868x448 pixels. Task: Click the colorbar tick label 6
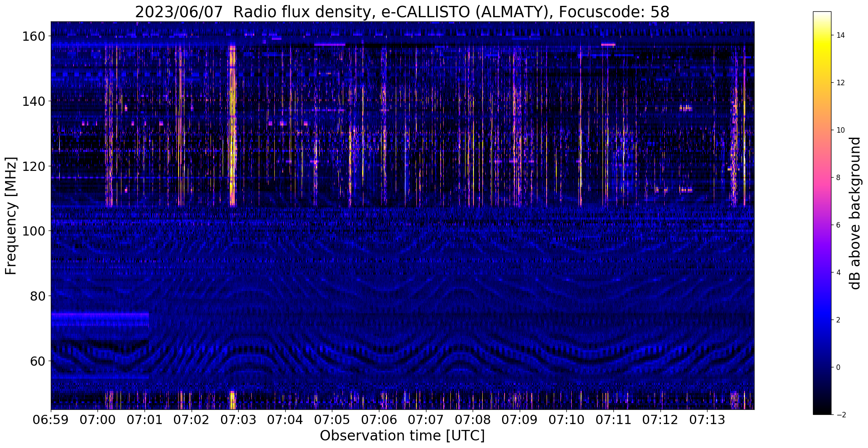[838, 225]
